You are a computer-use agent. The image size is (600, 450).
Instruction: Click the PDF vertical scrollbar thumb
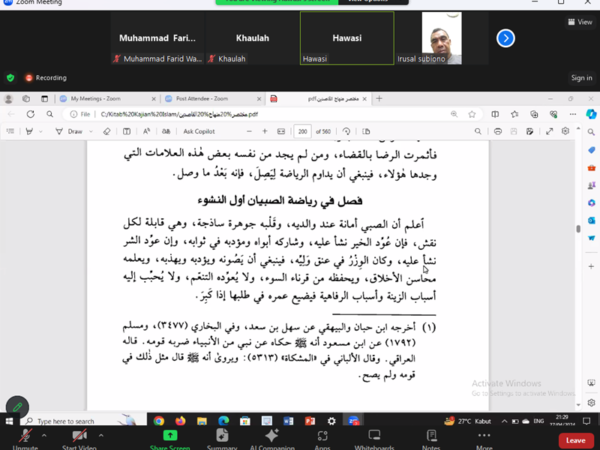(578, 228)
